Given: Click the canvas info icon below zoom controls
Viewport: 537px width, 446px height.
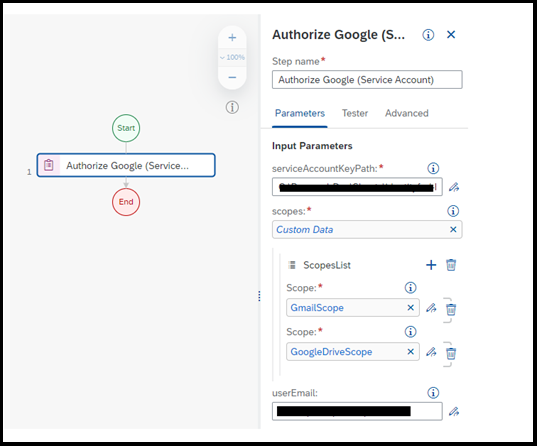Looking at the screenshot, I should tap(232, 107).
